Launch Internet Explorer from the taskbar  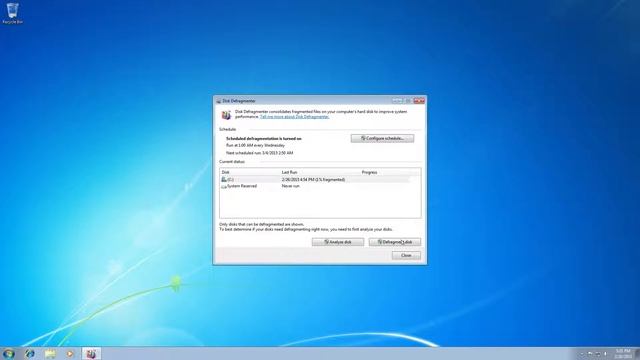(x=29, y=353)
